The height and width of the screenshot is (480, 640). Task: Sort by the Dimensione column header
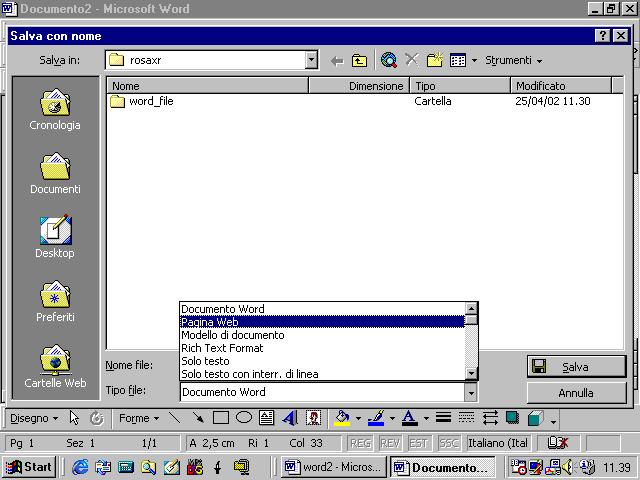coord(359,86)
